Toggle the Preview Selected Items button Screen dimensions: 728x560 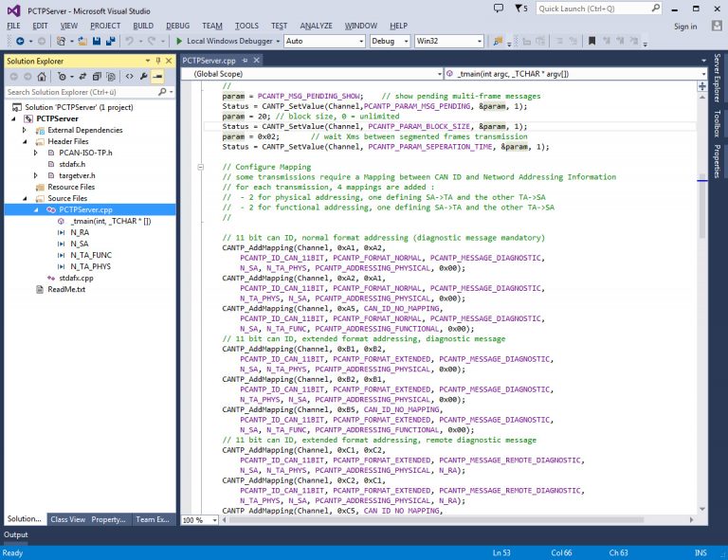coord(157,77)
